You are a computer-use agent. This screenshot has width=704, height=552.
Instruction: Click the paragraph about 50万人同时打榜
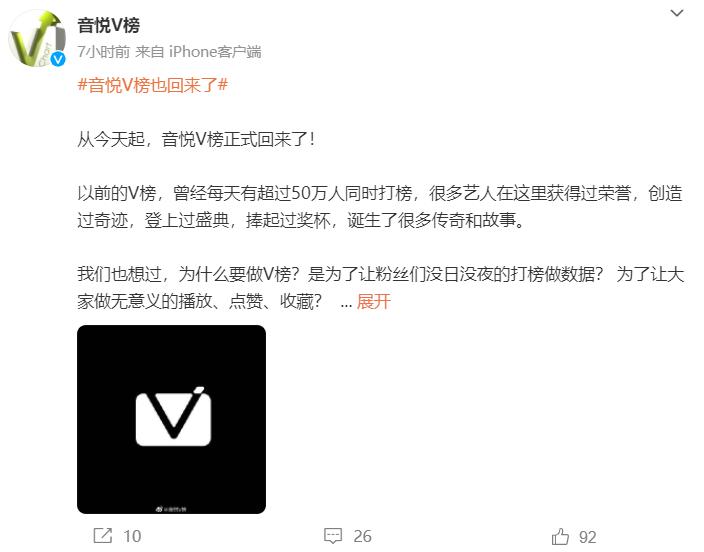click(380, 207)
